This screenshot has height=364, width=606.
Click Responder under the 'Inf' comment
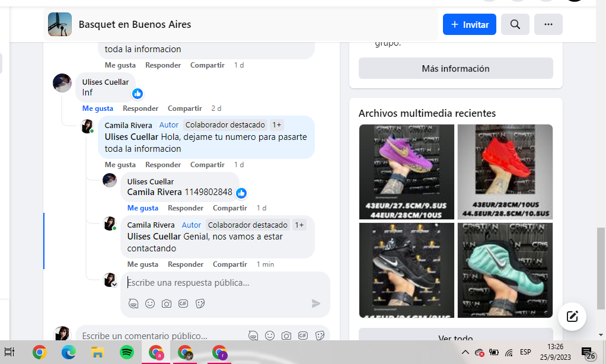pyautogui.click(x=141, y=108)
